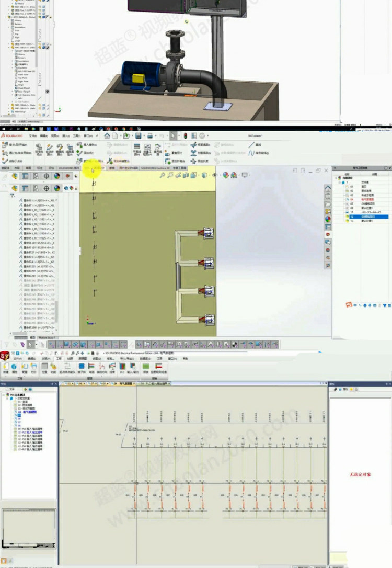Viewport: 392px width, 568px height.
Task: Click the Print icon in SolidWorks toolbar
Action: tap(150, 136)
